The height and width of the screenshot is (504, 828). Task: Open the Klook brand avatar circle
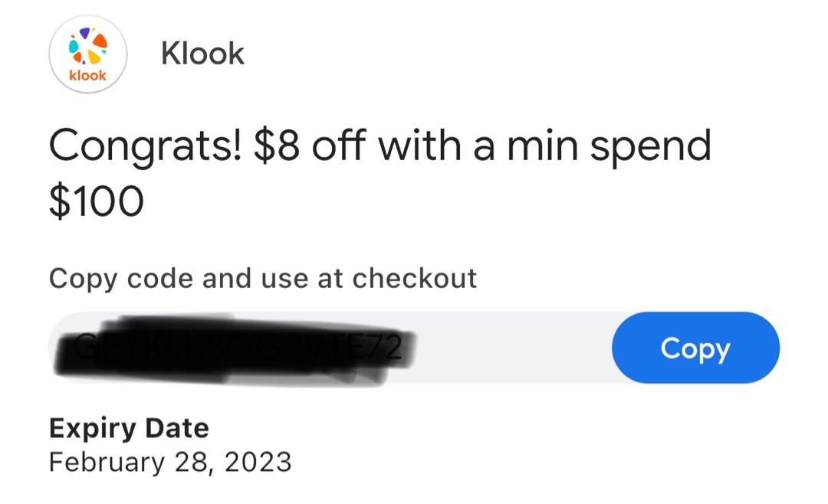[87, 54]
